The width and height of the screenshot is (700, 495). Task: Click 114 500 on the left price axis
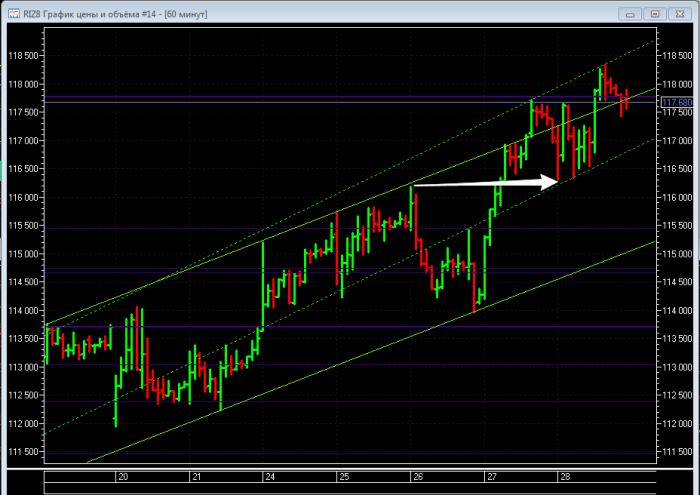point(24,282)
